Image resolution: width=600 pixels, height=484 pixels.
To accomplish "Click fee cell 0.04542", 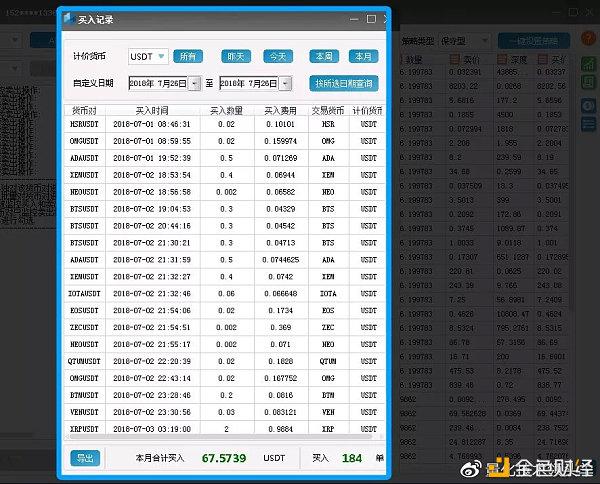I will click(280, 226).
